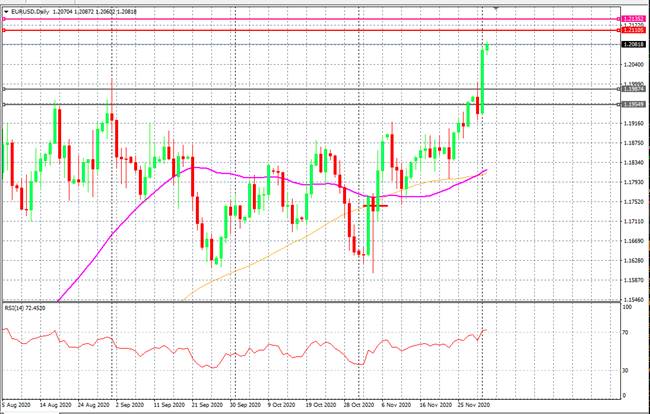Click the 1.17930 price scale label
Screen dimensions: 650x414
coord(634,182)
